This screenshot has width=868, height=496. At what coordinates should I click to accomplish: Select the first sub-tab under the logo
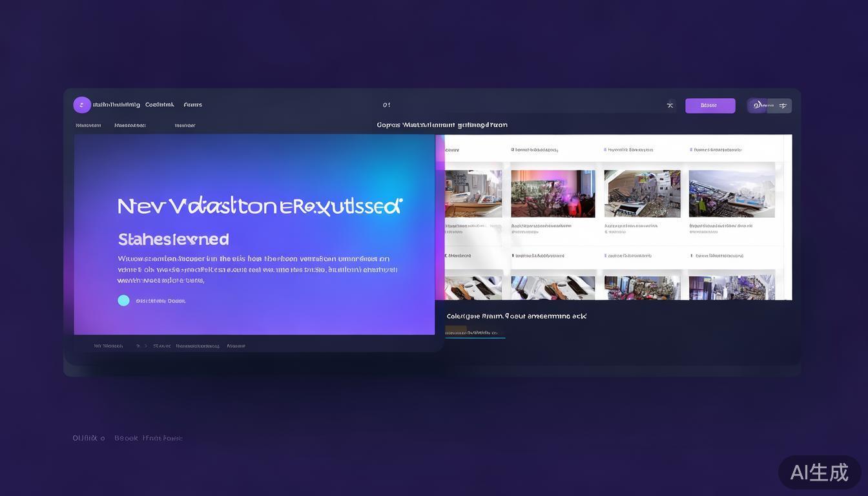click(88, 125)
